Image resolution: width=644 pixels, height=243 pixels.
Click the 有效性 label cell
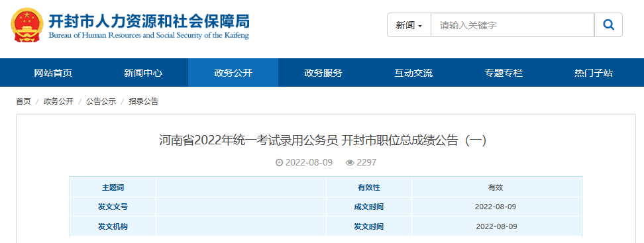(369, 187)
